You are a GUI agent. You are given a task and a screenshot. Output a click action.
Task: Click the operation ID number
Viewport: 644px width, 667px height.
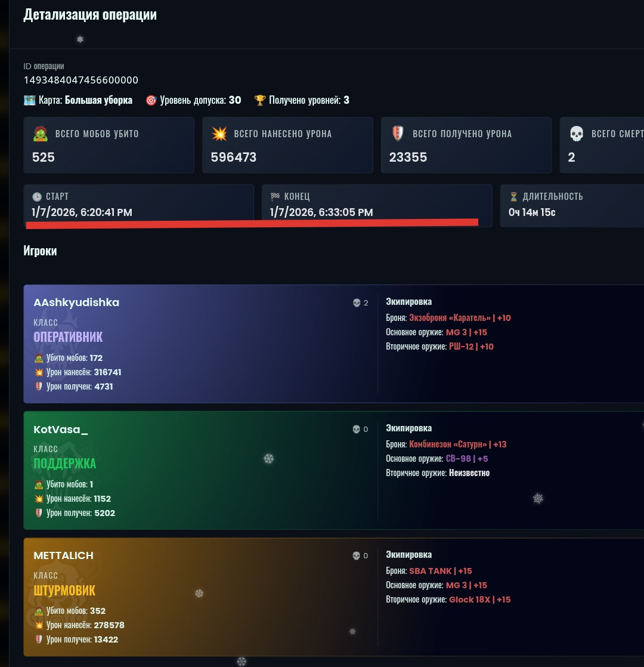click(80, 80)
